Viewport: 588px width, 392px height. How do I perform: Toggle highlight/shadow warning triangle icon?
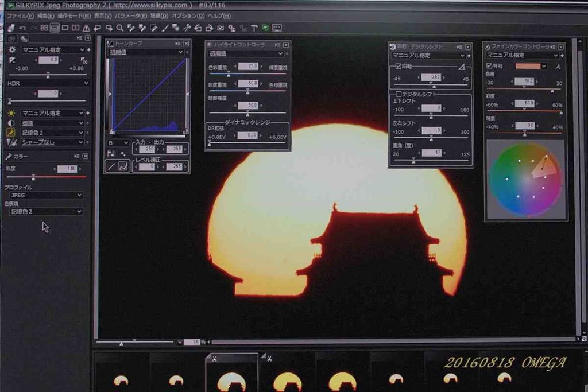click(86, 28)
